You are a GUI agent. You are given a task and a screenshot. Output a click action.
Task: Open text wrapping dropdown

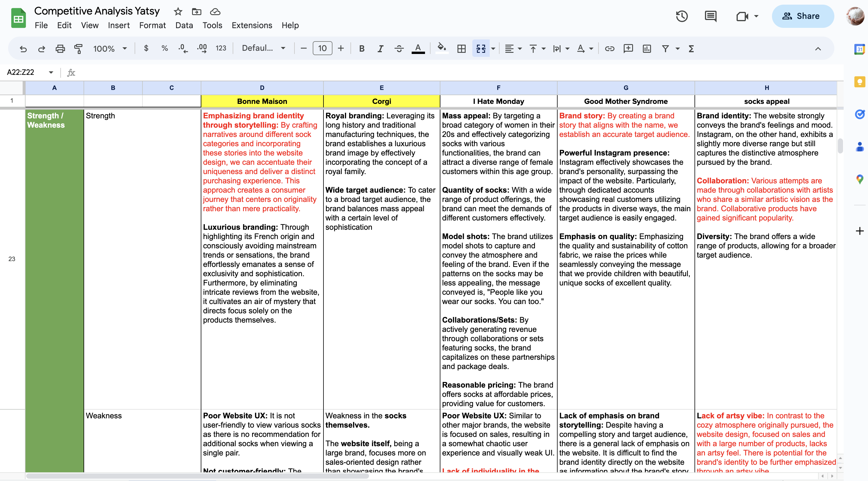click(x=561, y=48)
